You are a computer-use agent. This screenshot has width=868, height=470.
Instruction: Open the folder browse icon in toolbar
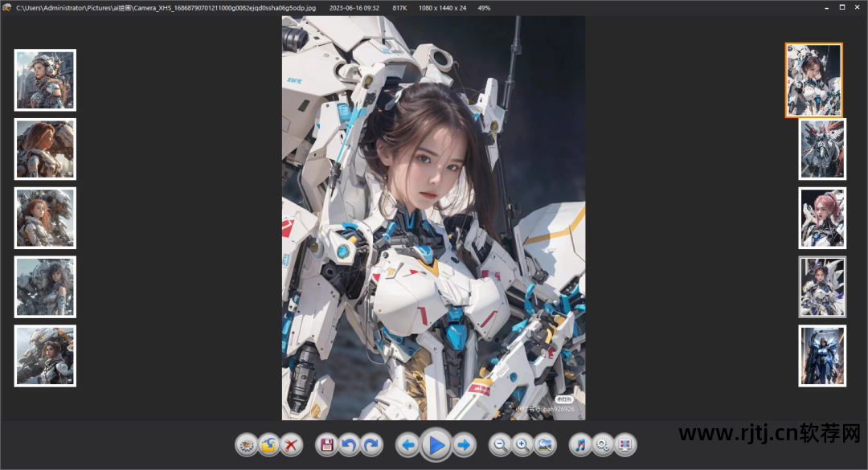click(269, 444)
